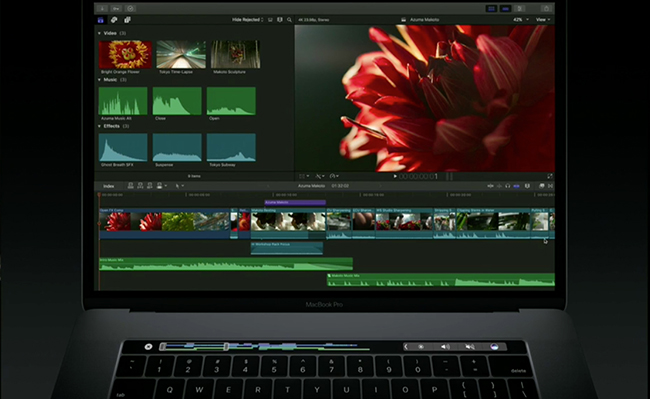Open the Photos and Audio sidebar
Image resolution: width=650 pixels, height=399 pixels.
click(x=114, y=20)
